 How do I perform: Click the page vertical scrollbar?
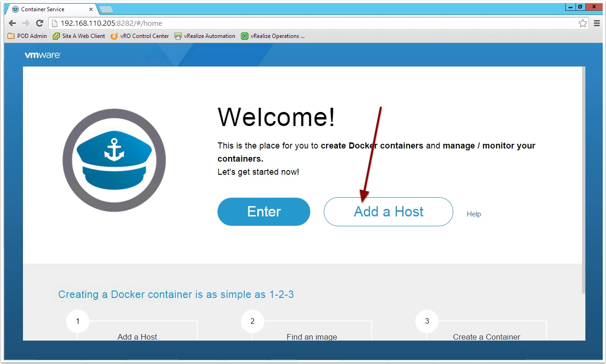click(x=584, y=180)
